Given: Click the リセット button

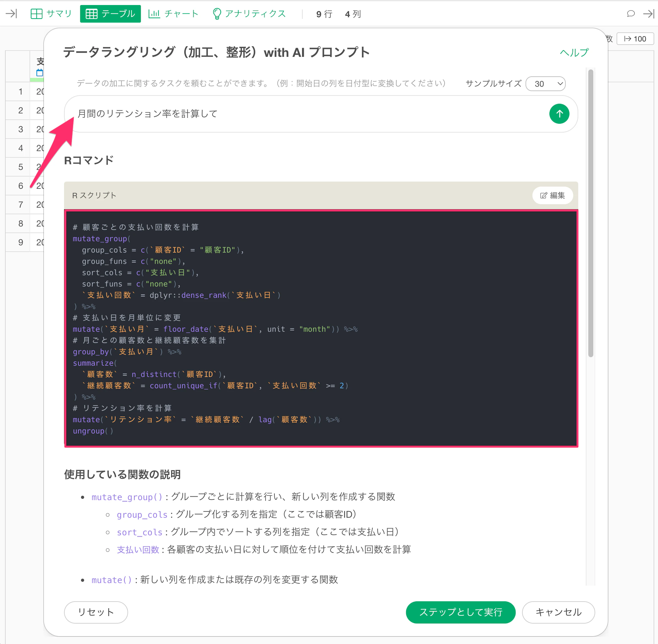Looking at the screenshot, I should 96,612.
